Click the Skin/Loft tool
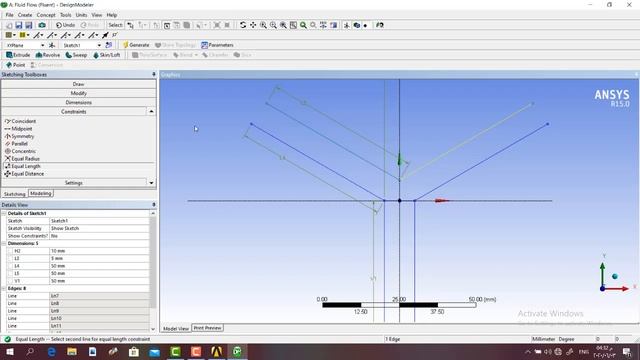 107,55
